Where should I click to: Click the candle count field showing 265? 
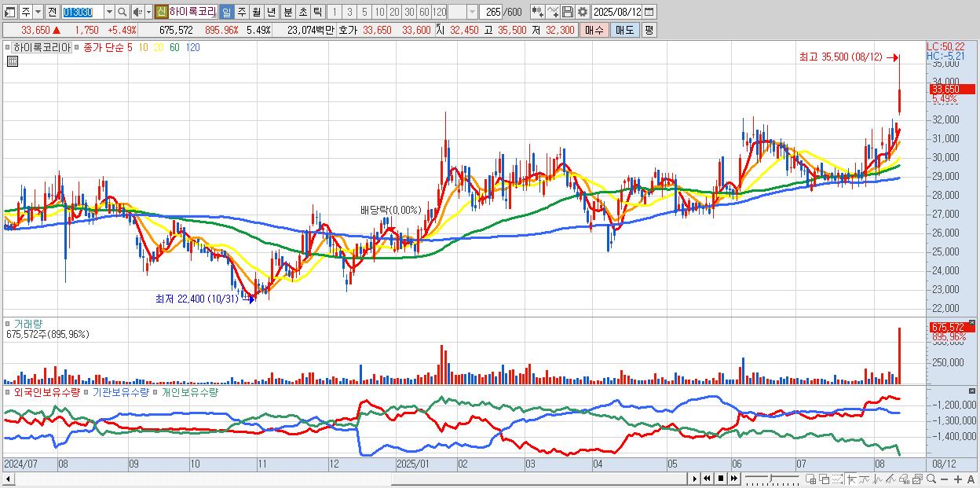491,12
